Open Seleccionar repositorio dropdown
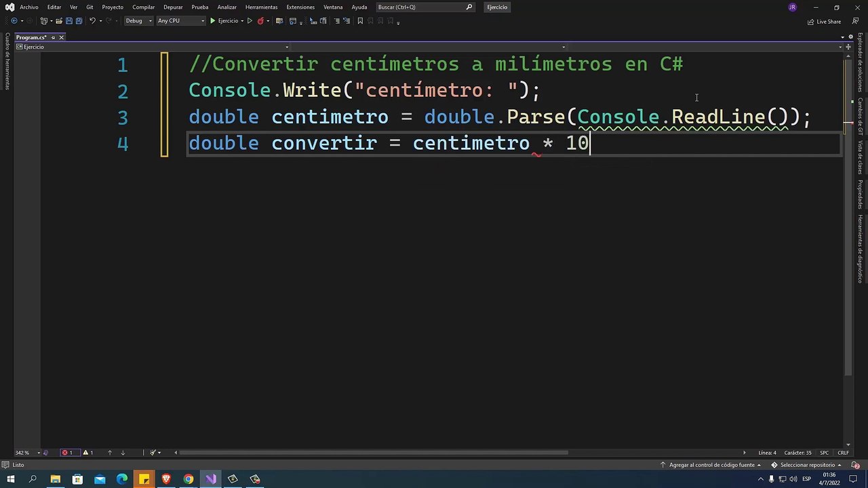The image size is (868, 488). pos(806,465)
